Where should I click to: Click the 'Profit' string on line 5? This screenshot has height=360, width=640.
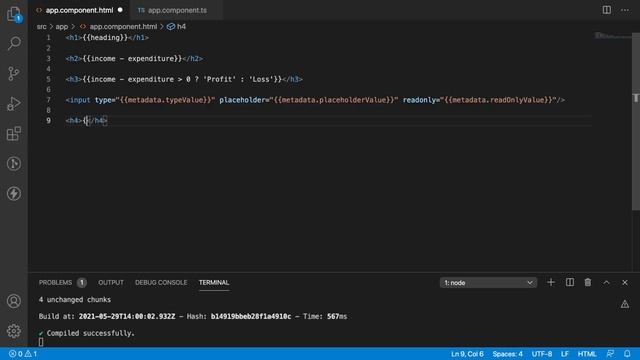point(220,79)
